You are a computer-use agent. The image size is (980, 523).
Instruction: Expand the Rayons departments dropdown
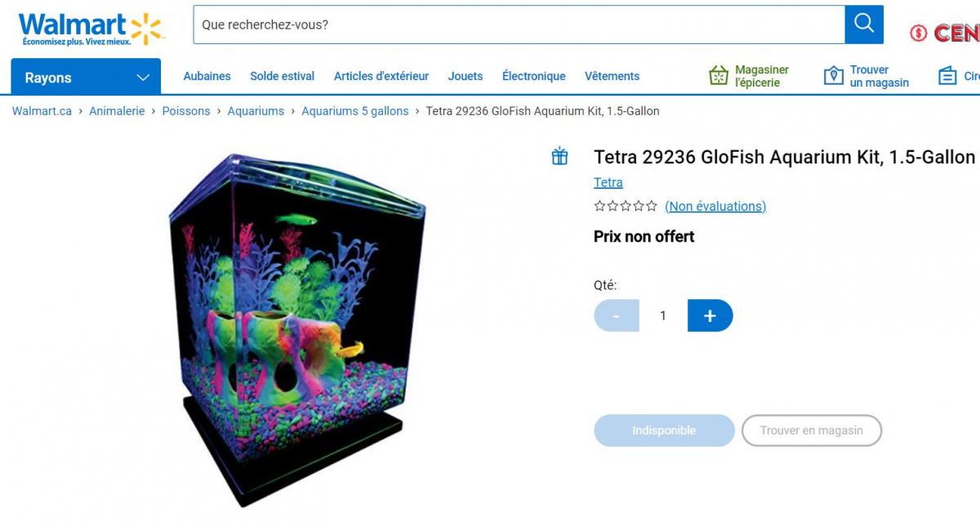click(x=86, y=78)
